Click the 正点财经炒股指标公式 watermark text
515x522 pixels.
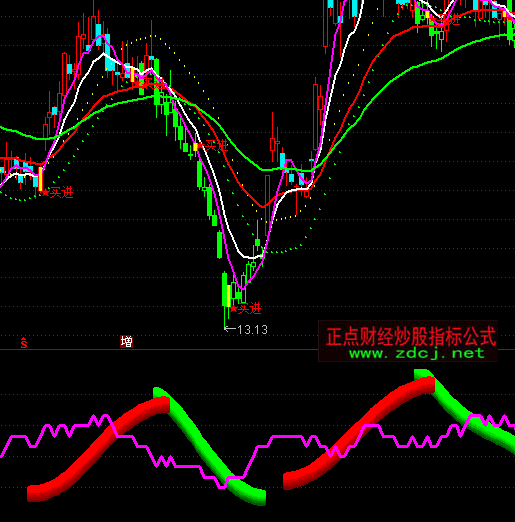411,336
